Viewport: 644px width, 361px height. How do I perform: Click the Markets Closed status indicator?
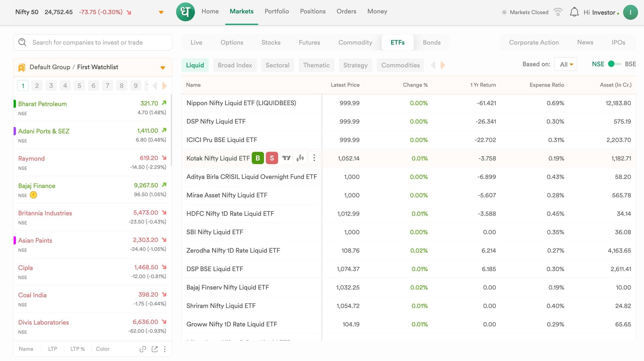tap(525, 12)
